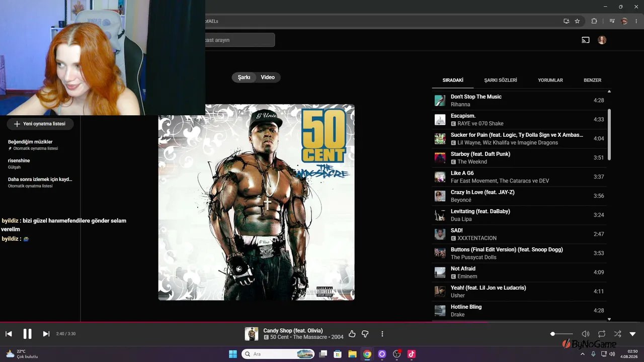The image size is (644, 362).
Task: Play Don't Stop The Music from the queue
Action: point(520,101)
